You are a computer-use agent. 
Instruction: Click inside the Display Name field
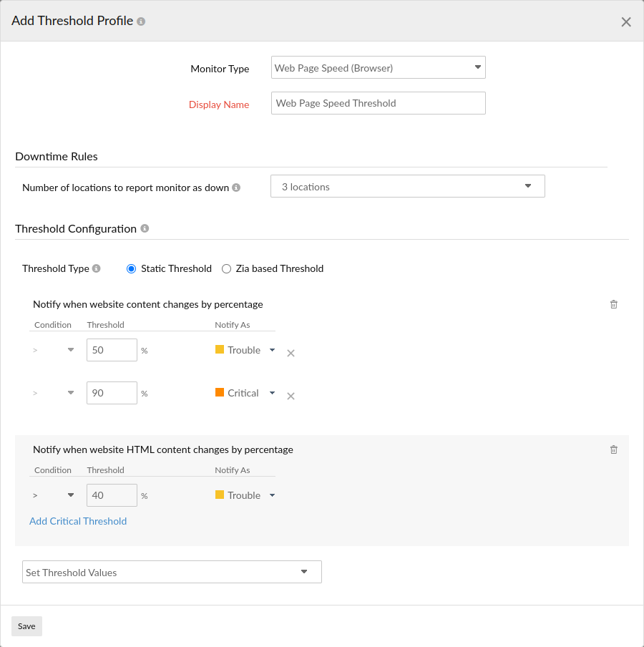click(378, 102)
